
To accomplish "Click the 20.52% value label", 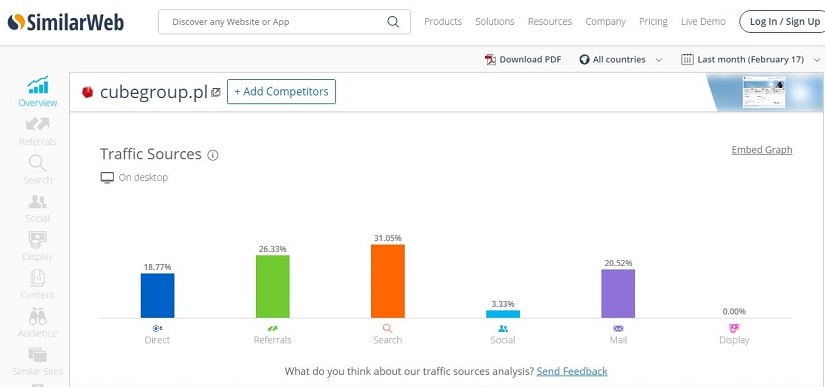I will pos(618,263).
